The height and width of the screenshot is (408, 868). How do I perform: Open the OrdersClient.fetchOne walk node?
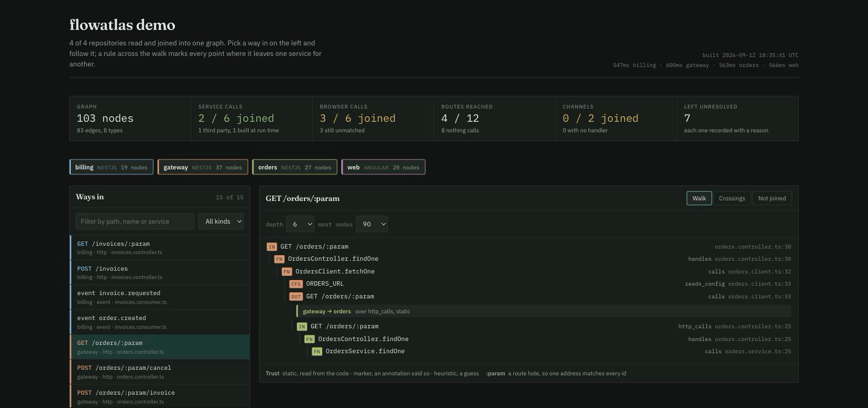click(x=335, y=272)
